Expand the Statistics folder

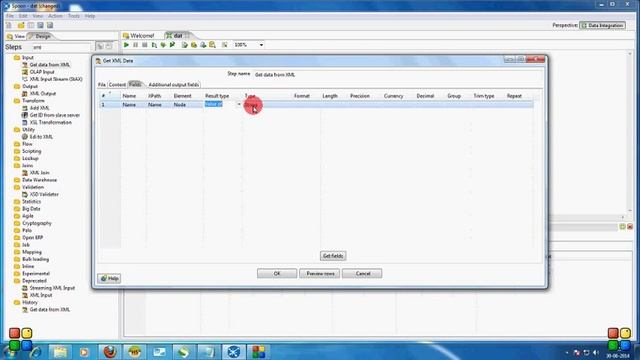[31, 202]
